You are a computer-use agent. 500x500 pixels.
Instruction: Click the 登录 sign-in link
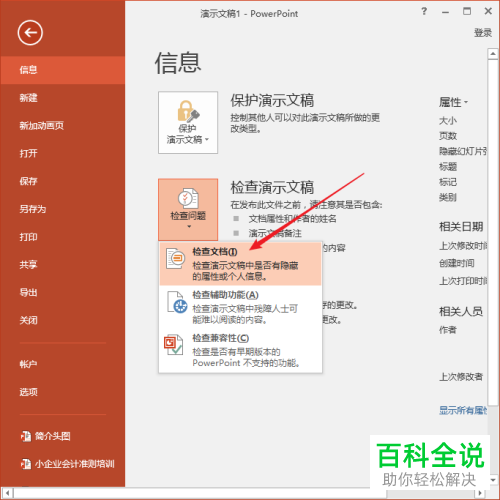pyautogui.click(x=483, y=33)
